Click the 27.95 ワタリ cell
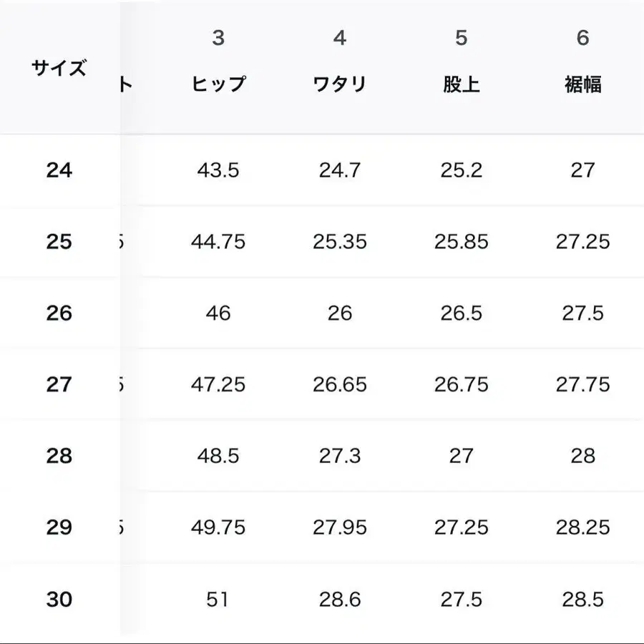The width and height of the screenshot is (644, 644). tap(340, 527)
